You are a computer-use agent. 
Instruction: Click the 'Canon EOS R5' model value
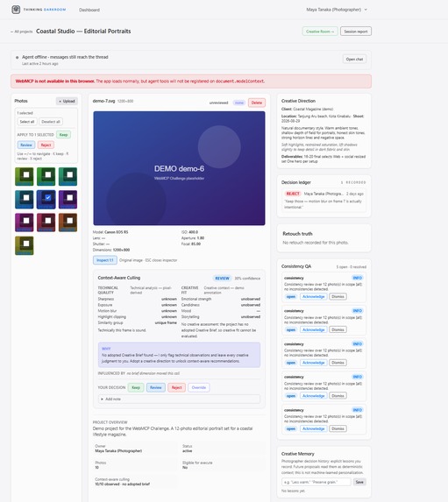(116, 232)
